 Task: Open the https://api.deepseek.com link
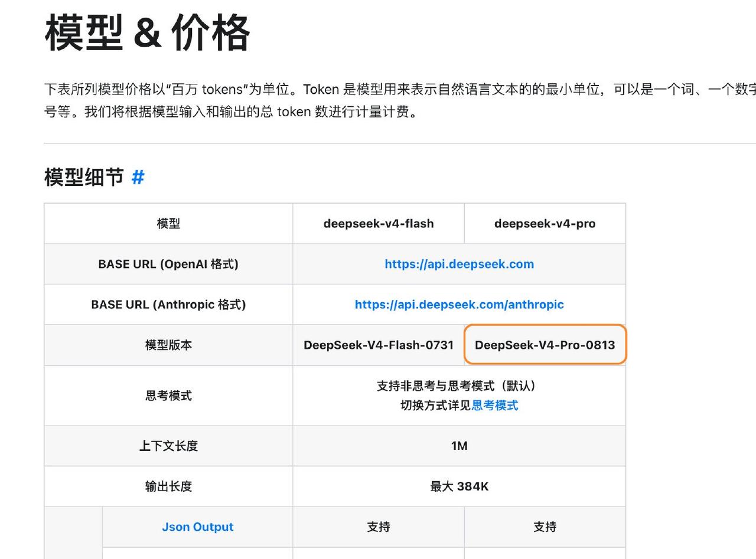[459, 264]
